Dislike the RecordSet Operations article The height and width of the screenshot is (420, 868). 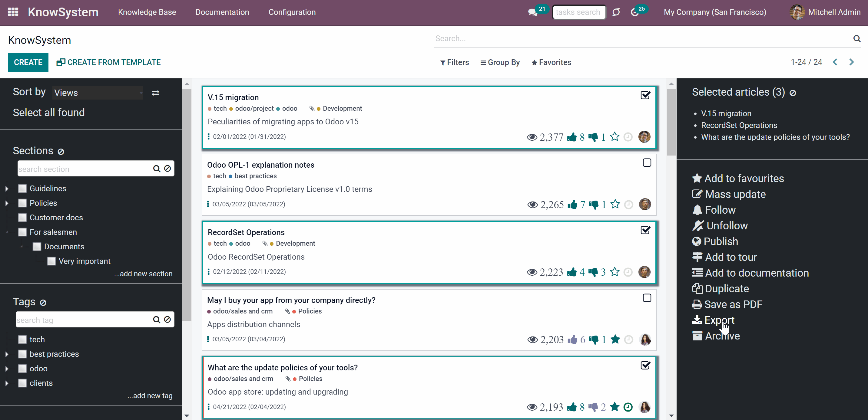(x=593, y=272)
